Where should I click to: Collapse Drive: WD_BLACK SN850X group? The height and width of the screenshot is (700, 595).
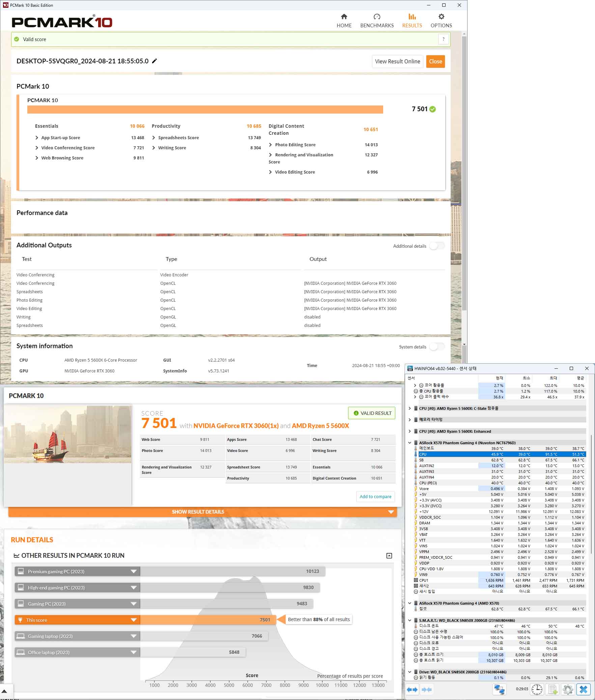[410, 672]
